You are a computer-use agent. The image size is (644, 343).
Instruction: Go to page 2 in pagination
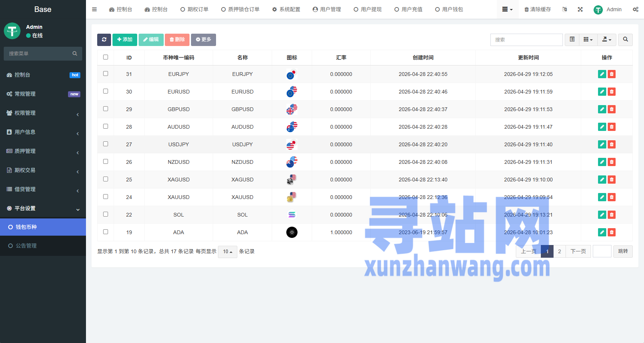tap(560, 251)
